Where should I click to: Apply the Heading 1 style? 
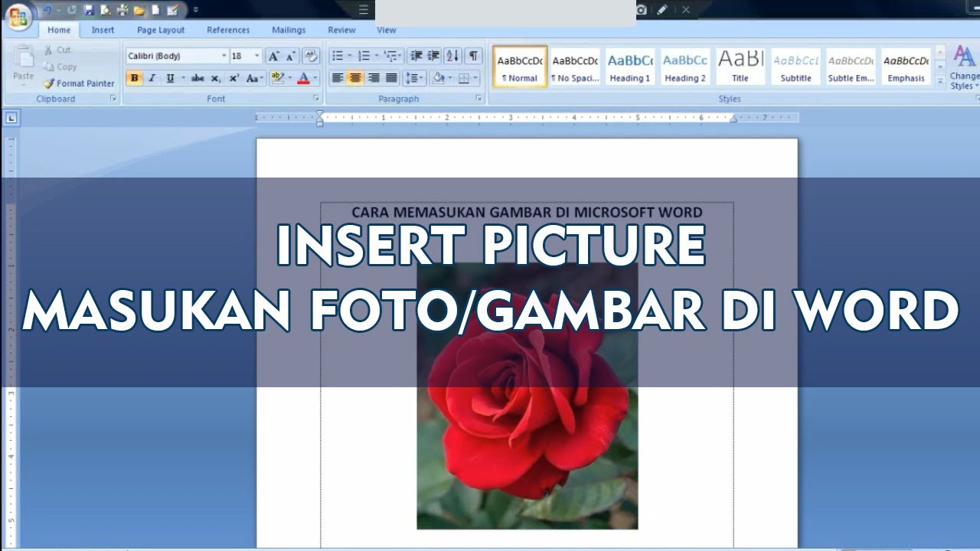630,67
